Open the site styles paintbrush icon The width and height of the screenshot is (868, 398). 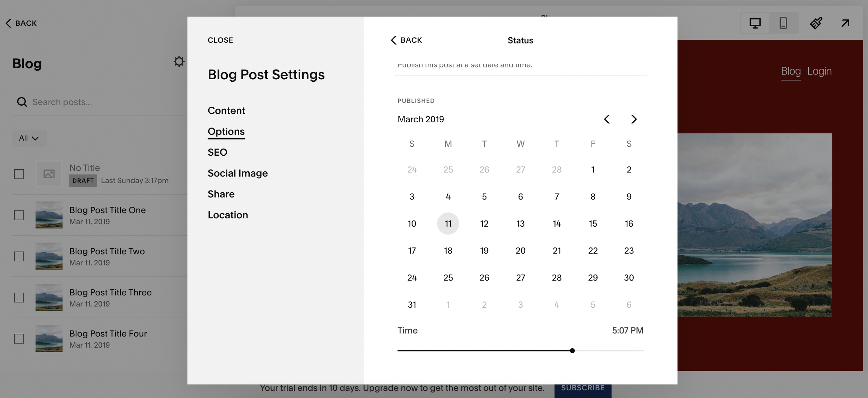point(816,23)
